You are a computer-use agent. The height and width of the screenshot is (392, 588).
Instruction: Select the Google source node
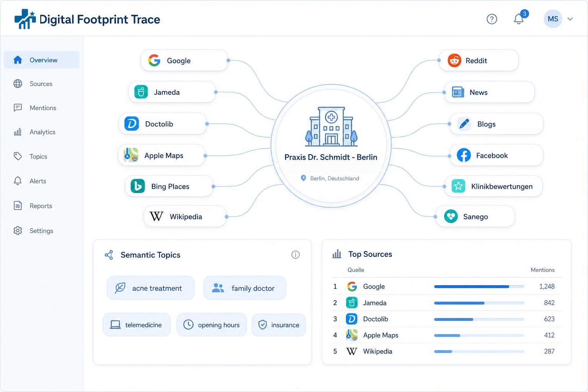click(185, 60)
